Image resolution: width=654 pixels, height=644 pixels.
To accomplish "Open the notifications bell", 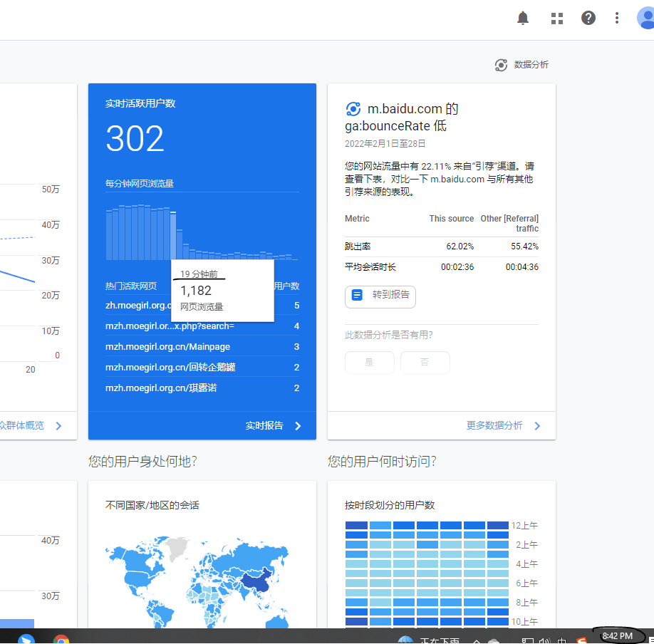I will click(523, 19).
